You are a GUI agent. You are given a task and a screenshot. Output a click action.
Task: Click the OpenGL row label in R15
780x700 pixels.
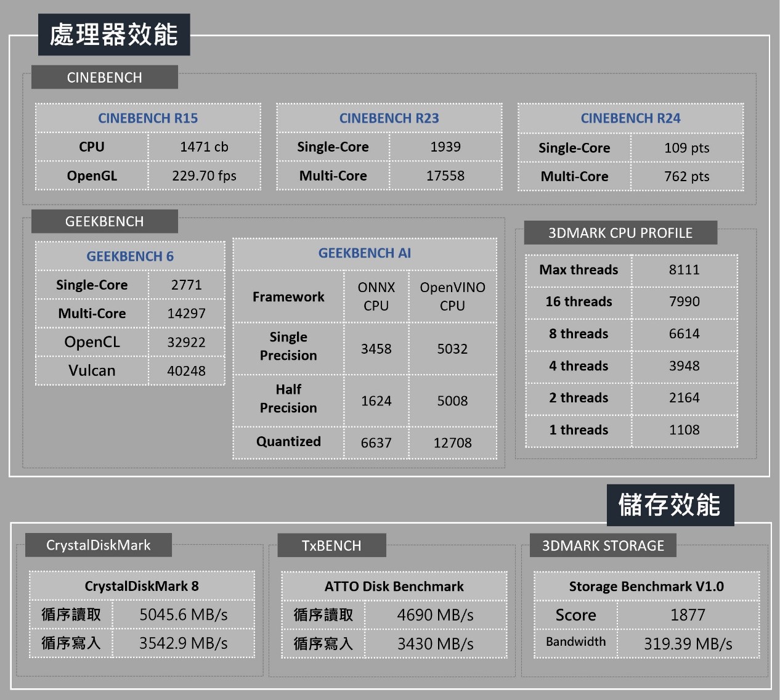(x=92, y=176)
